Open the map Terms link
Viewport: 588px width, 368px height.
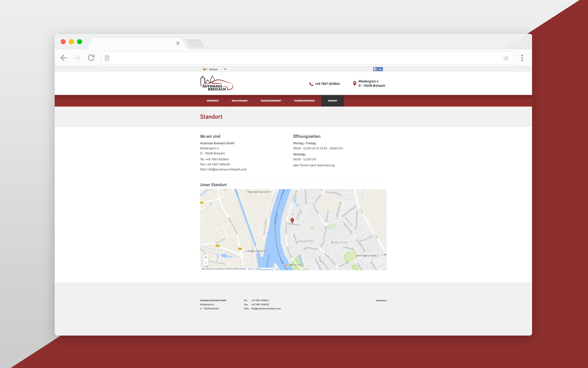click(250, 269)
